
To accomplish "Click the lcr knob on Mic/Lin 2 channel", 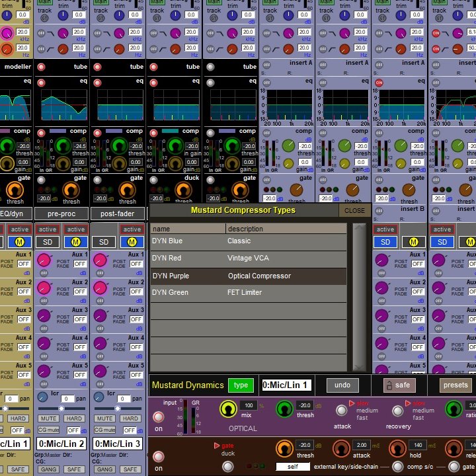I will tap(42, 397).
